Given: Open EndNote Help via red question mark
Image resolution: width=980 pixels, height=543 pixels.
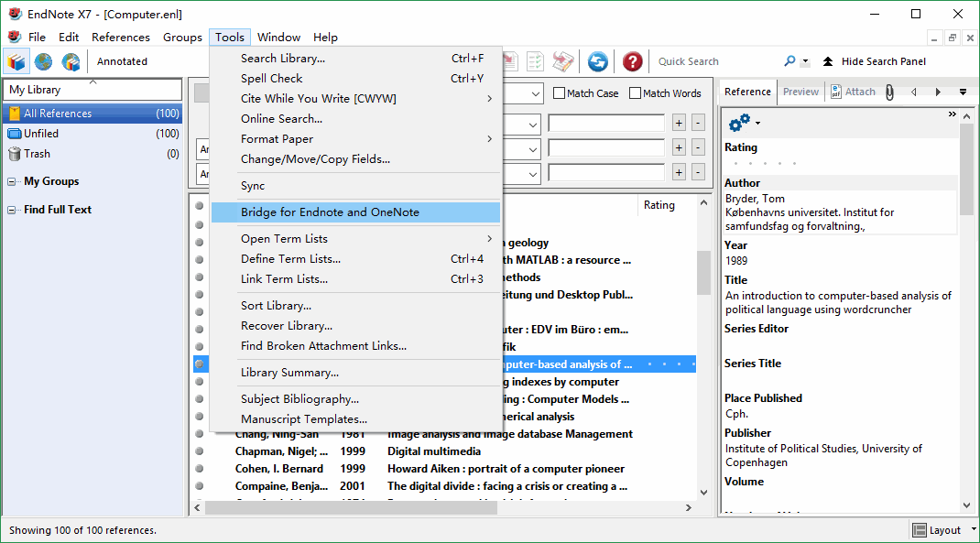Looking at the screenshot, I should point(633,61).
